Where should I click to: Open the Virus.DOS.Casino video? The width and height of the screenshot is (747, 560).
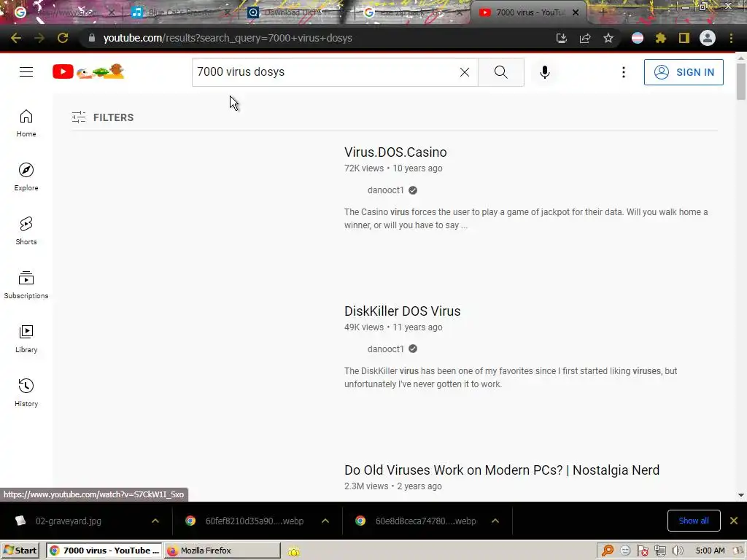coord(395,152)
